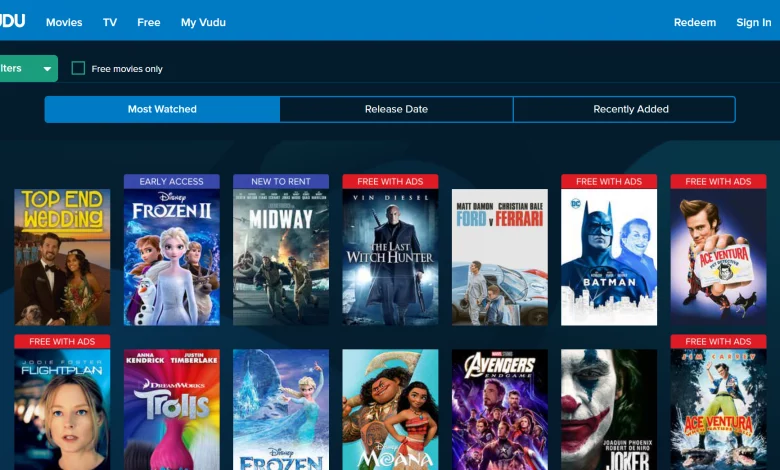Click Sign In
The height and width of the screenshot is (470, 780).
coord(754,22)
